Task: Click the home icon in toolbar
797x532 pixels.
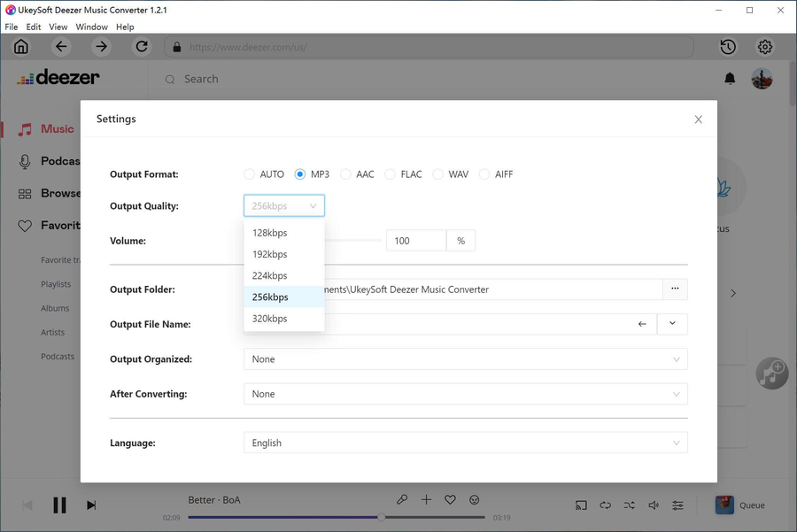Action: point(21,47)
